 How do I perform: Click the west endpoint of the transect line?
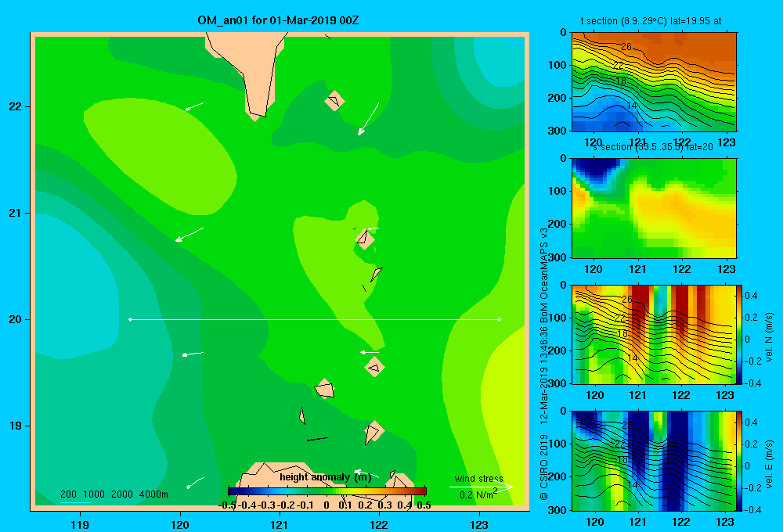(130, 319)
